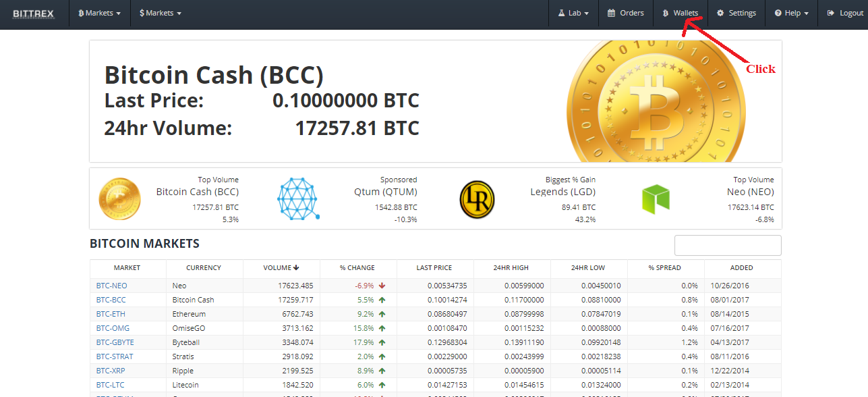Click the green up arrow in Stratis row
The height and width of the screenshot is (397, 868).
click(x=382, y=356)
